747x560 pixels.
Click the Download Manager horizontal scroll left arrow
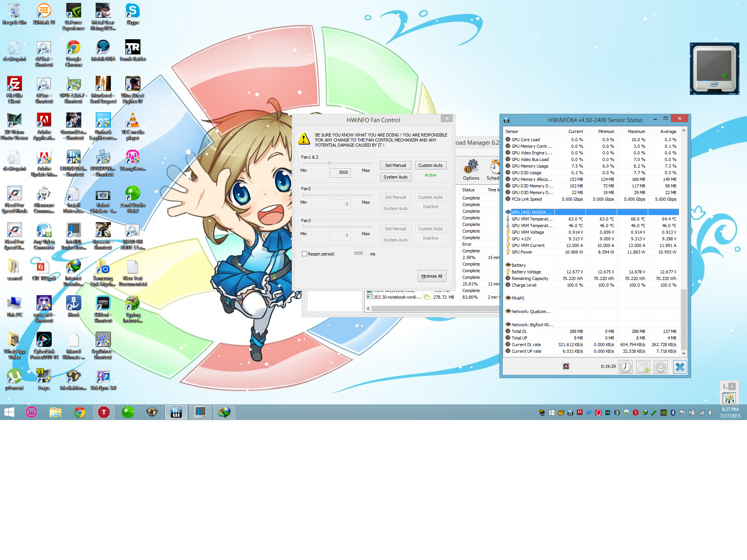click(x=368, y=308)
